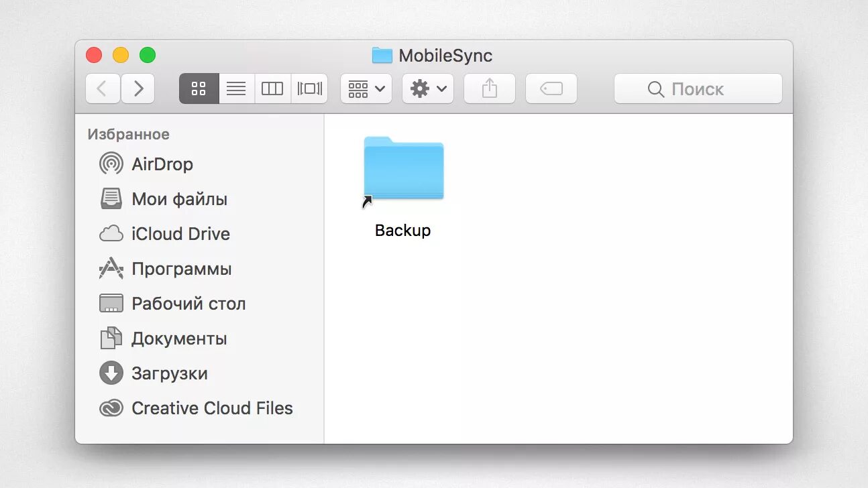This screenshot has height=488, width=868.
Task: Click the Backup folder name label
Action: tap(403, 231)
